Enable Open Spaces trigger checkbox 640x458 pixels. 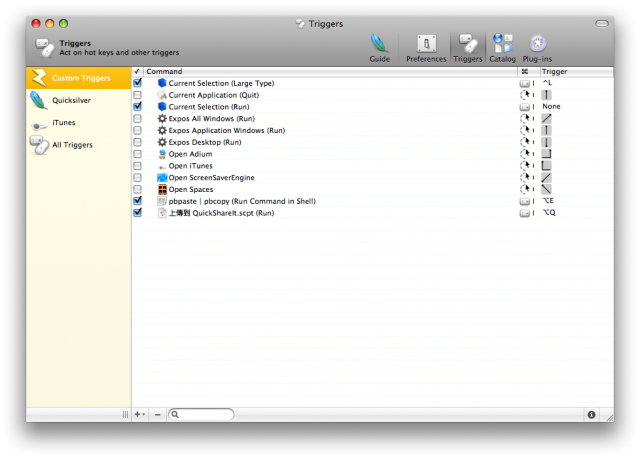tap(138, 189)
